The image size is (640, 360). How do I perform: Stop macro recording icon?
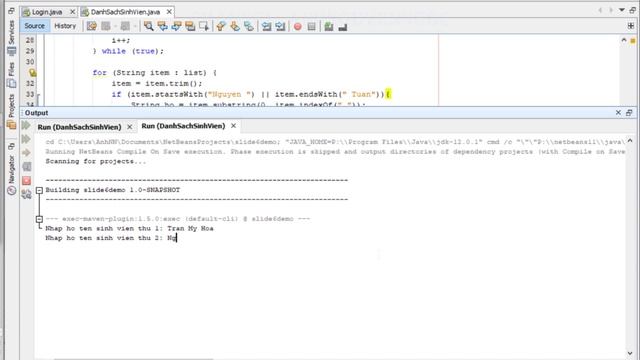(x=311, y=27)
